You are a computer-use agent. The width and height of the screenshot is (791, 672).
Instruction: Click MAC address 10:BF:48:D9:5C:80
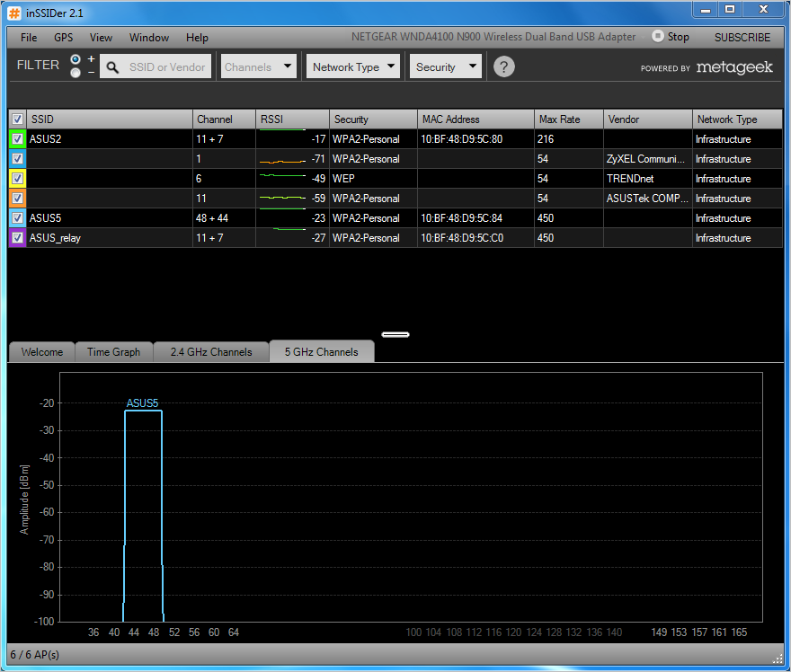[462, 138]
